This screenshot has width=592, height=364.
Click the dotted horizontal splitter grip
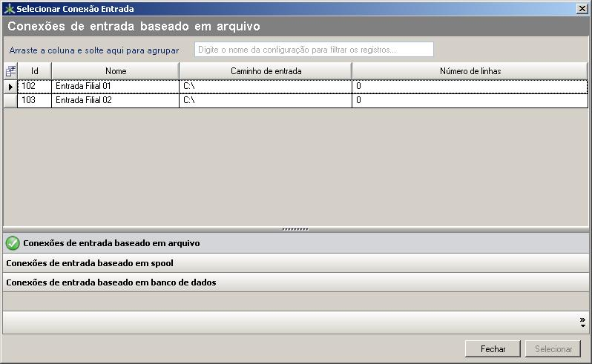coord(295,229)
